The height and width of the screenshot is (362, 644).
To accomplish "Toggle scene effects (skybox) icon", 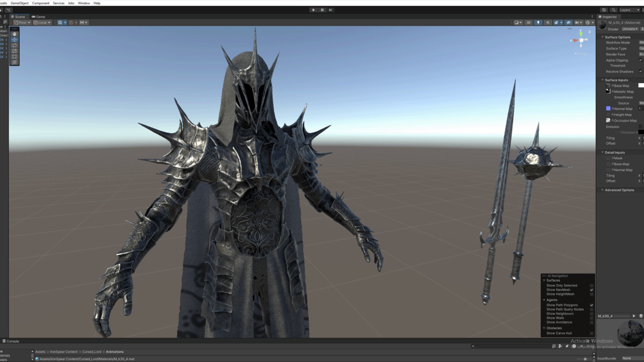I will (556, 23).
